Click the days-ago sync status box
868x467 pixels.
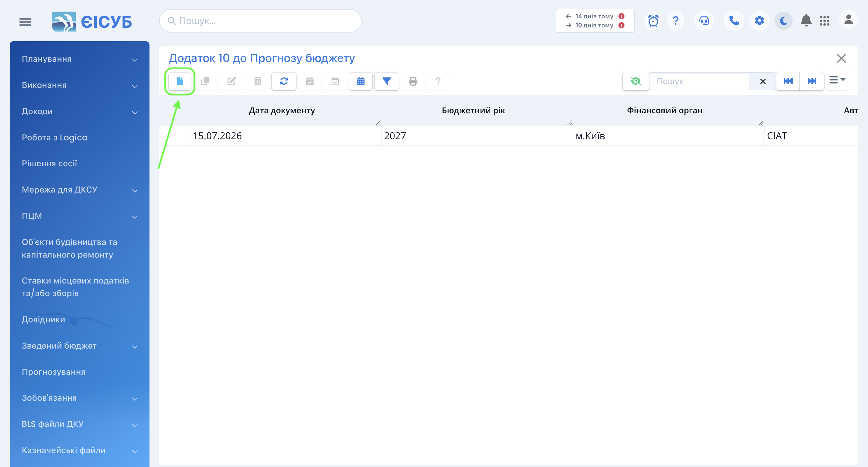coord(595,21)
